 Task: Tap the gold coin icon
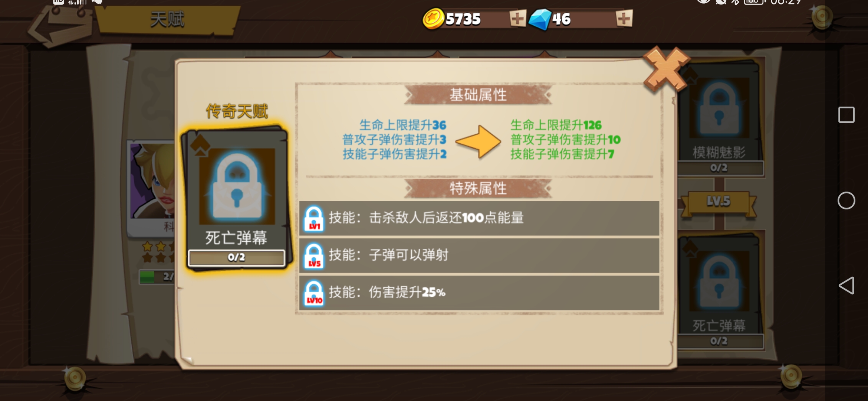(433, 19)
